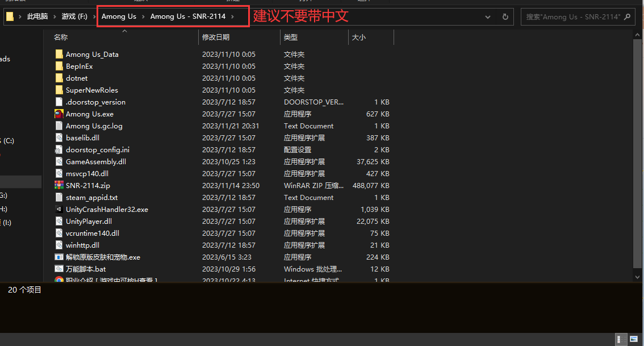Image resolution: width=644 pixels, height=346 pixels.
Task: Click the 20 个项目 status text
Action: pyautogui.click(x=24, y=290)
